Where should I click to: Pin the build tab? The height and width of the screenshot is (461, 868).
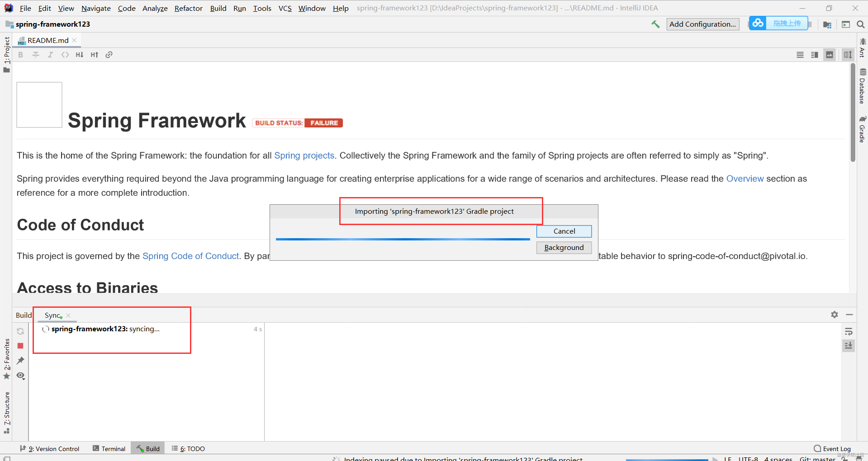[x=20, y=361]
